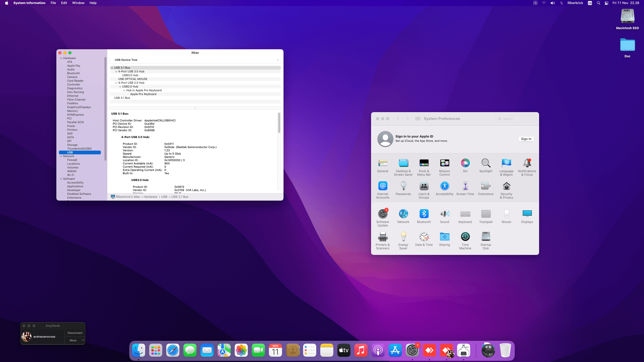Open the Security & Privacy icon
Viewport: 644px width, 362px height.
click(x=506, y=186)
